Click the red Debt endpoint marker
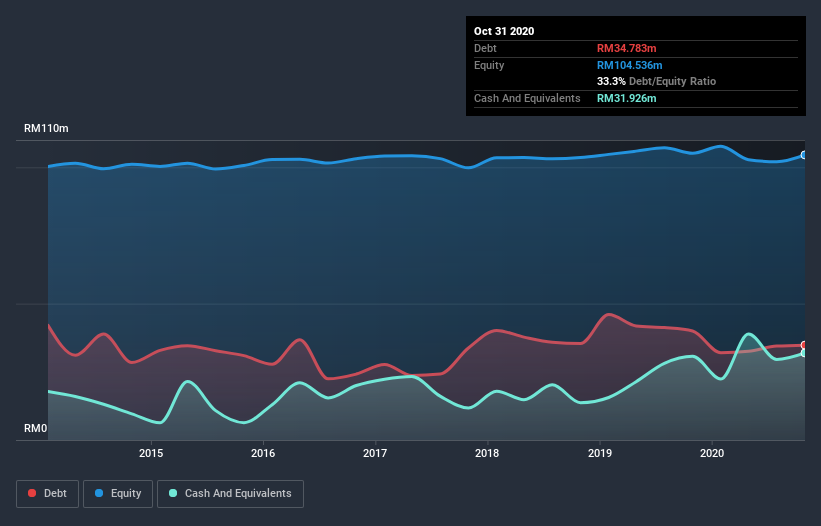 (x=804, y=345)
